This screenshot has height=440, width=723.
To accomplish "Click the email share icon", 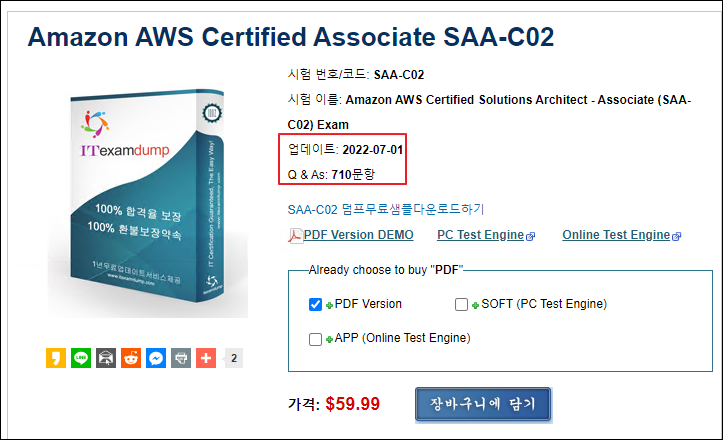I will coord(106,358).
